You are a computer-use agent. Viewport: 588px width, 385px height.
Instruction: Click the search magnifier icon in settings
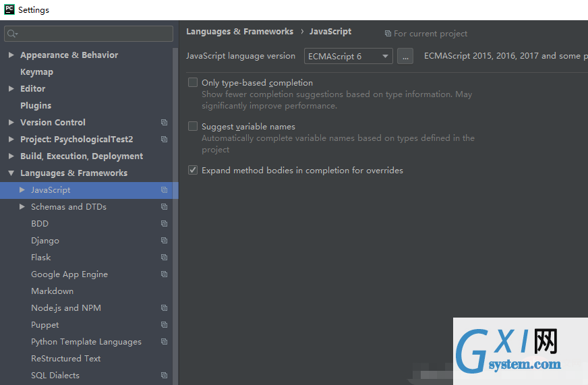pos(12,34)
